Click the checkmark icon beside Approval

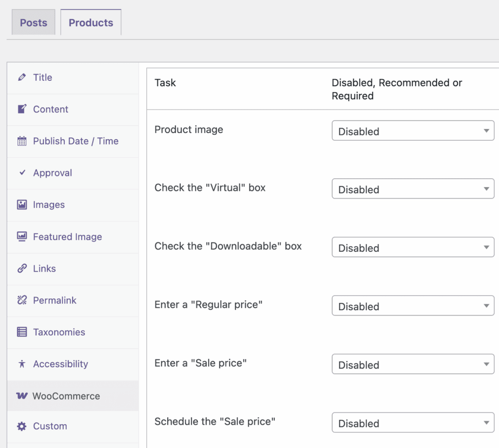click(21, 173)
